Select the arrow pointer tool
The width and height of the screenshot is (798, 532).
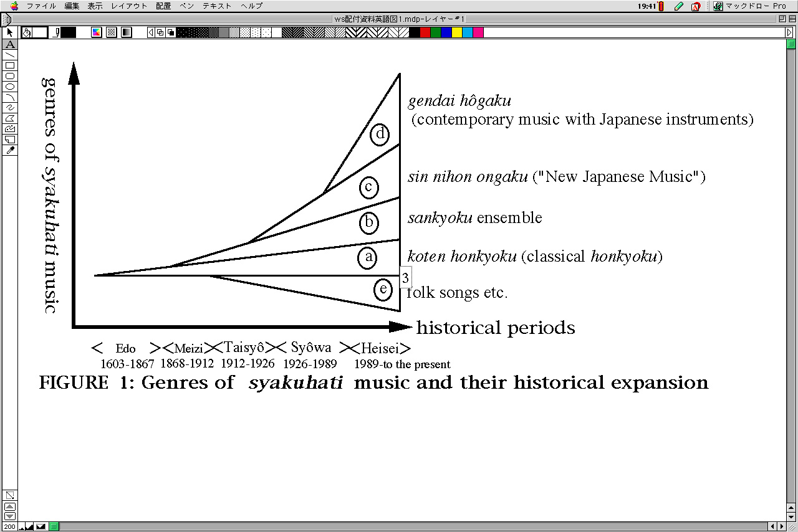(x=9, y=32)
